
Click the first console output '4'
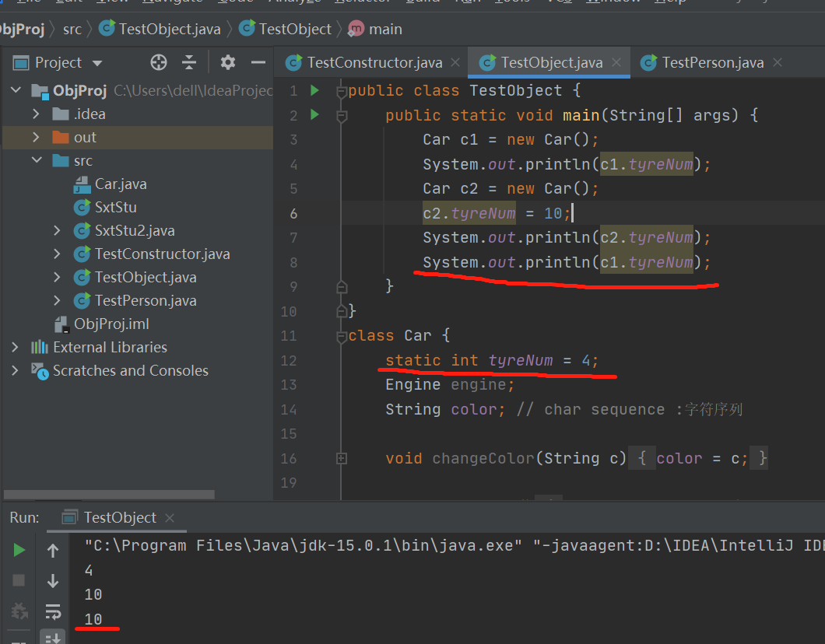tap(89, 570)
